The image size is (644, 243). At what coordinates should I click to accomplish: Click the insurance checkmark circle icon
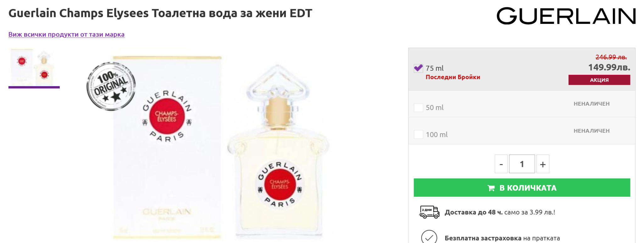[x=429, y=237]
